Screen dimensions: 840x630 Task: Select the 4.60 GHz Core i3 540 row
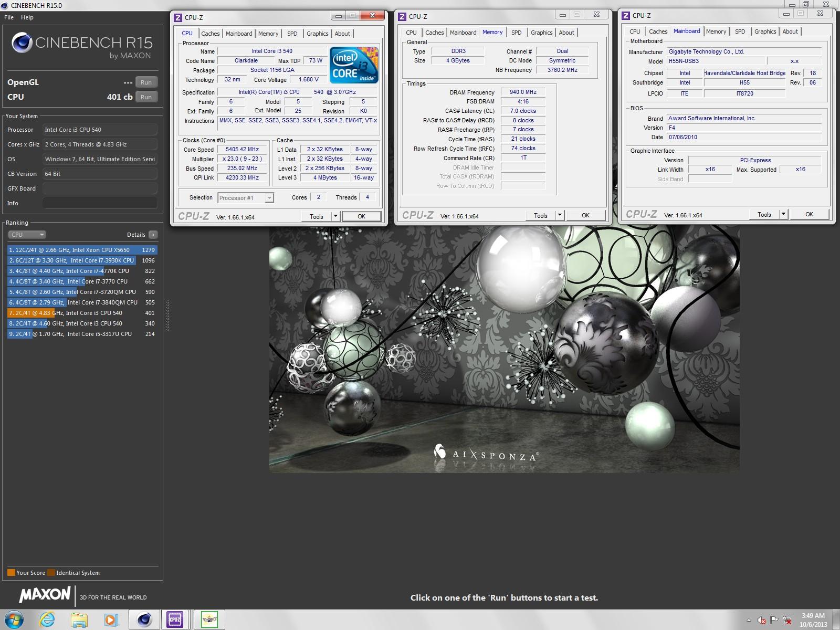82,323
